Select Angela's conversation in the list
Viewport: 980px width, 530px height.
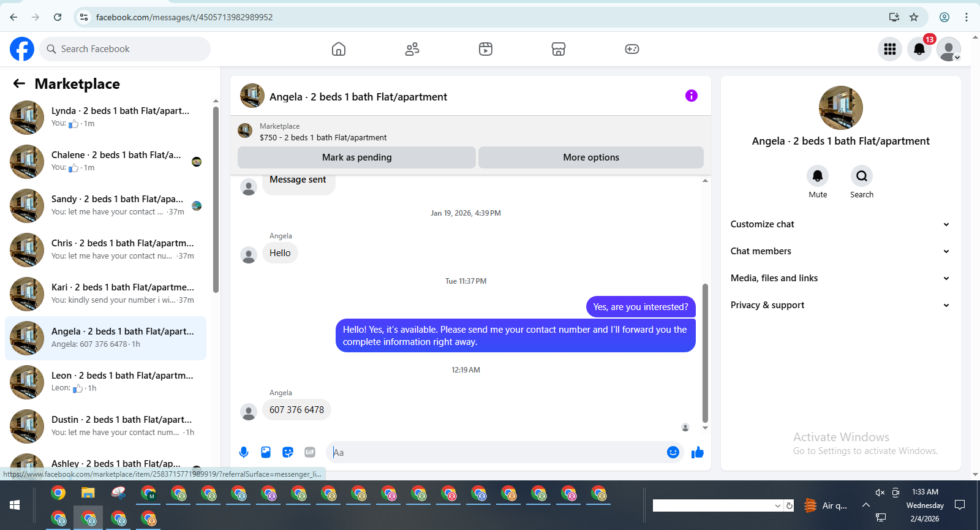(x=105, y=338)
